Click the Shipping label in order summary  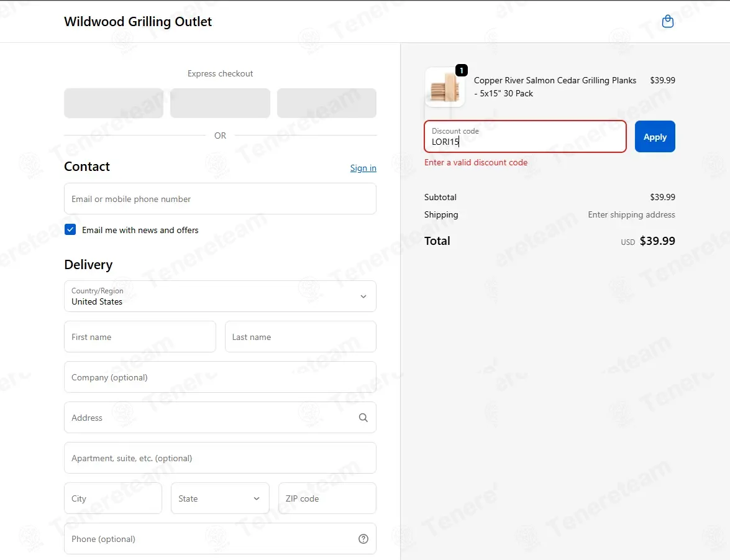(x=441, y=214)
